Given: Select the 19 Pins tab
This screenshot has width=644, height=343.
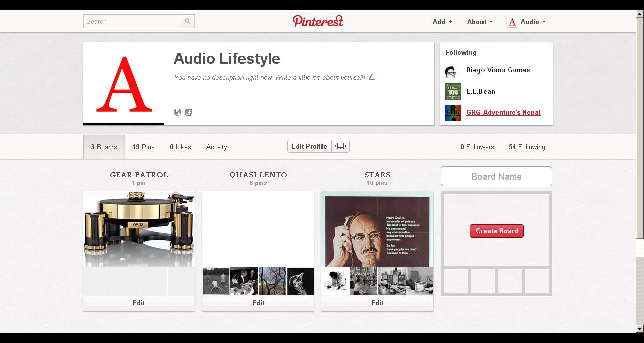Looking at the screenshot, I should coord(144,147).
